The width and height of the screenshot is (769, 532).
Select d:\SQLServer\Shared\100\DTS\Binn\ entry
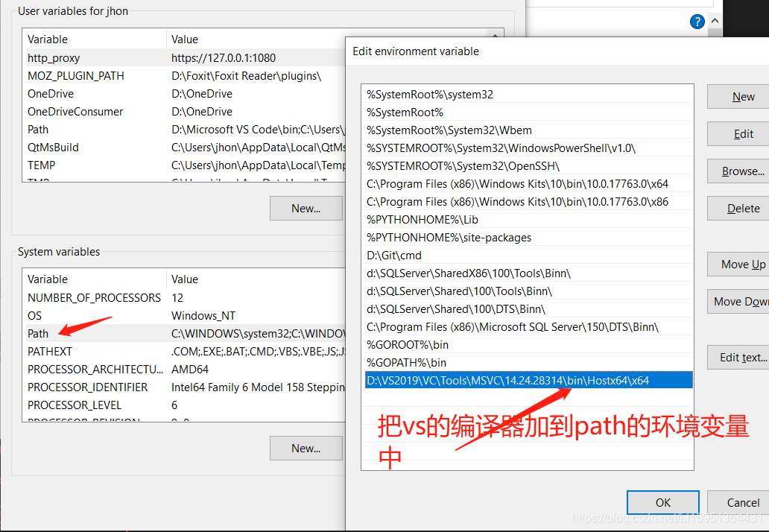(x=528, y=309)
